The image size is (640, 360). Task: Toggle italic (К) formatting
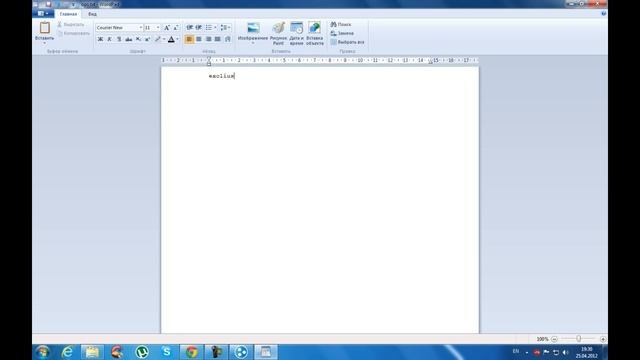click(x=109, y=39)
